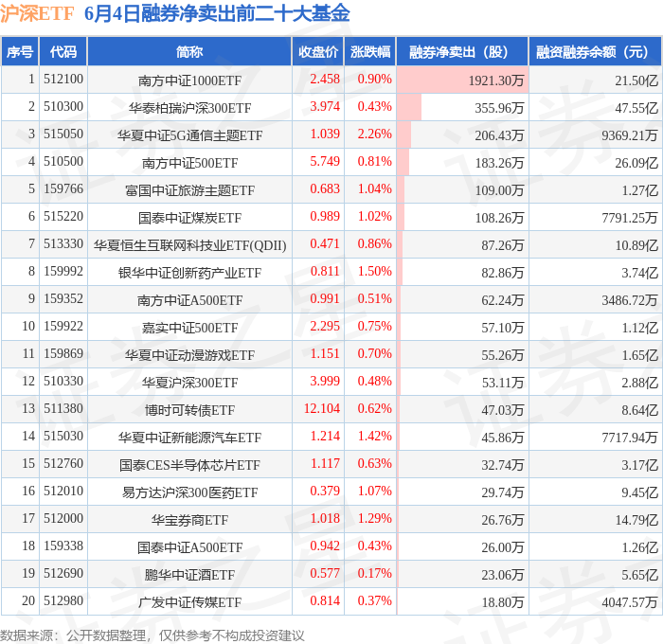Click the 序号 column header
The image size is (663, 644).
click(x=20, y=51)
